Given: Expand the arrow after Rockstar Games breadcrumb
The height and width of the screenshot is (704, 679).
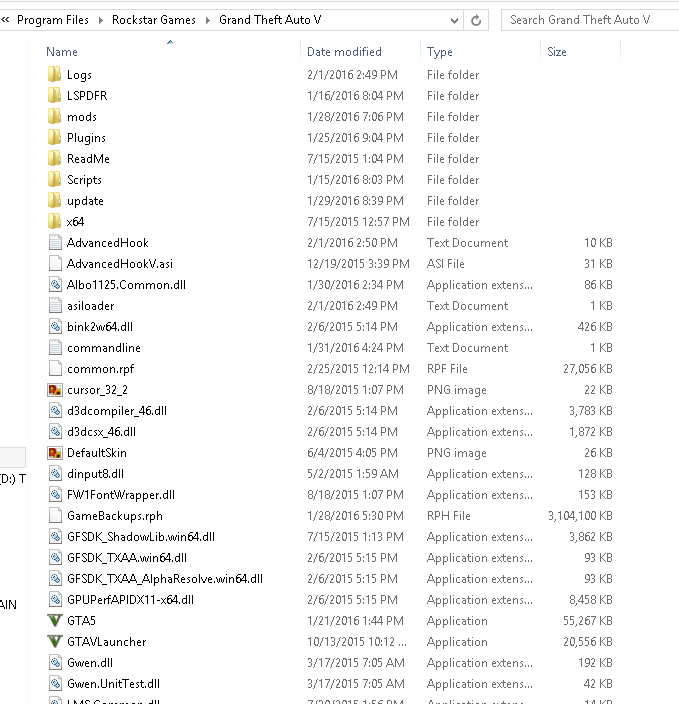Looking at the screenshot, I should coord(208,20).
